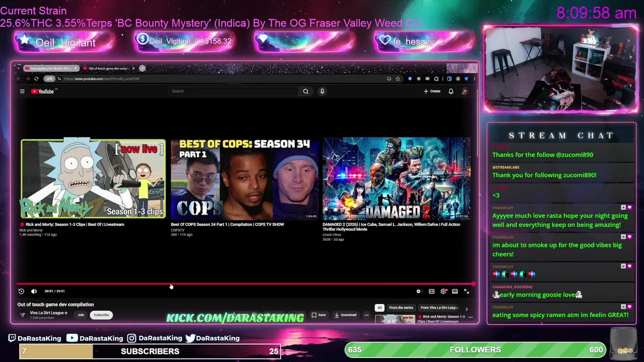The width and height of the screenshot is (644, 362).
Task: Click chat message 'Thanks for the follow @zucomi890'
Action: [x=542, y=155]
